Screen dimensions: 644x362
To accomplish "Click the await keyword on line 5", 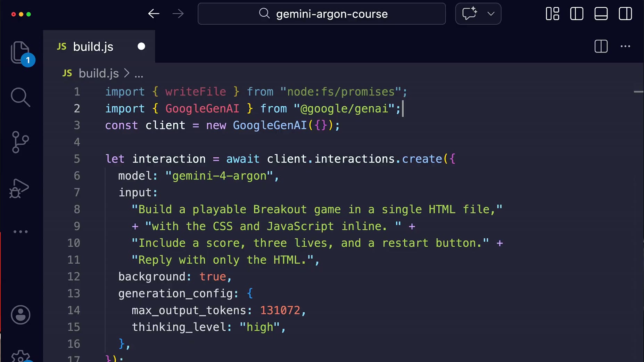I will click(243, 159).
